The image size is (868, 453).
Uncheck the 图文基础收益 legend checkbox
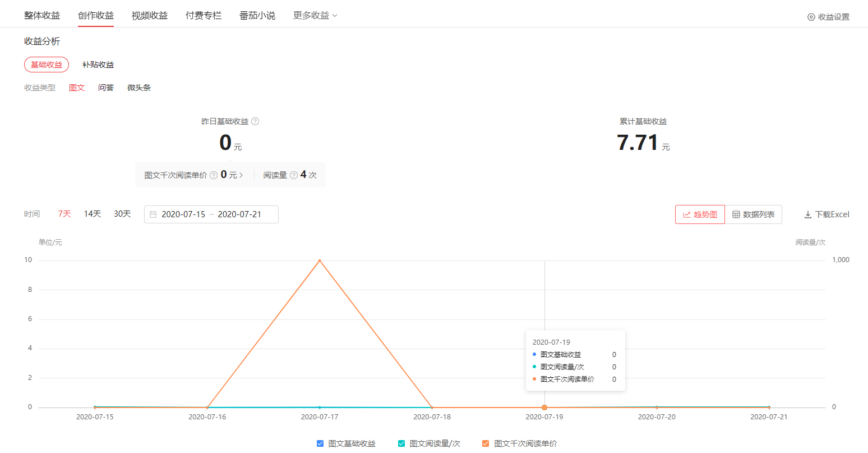pos(320,443)
